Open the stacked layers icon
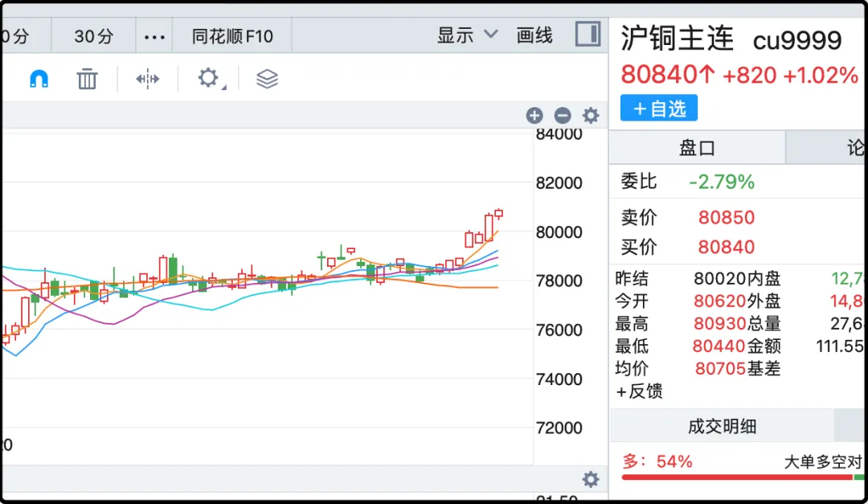Image resolution: width=868 pixels, height=504 pixels. 267,79
